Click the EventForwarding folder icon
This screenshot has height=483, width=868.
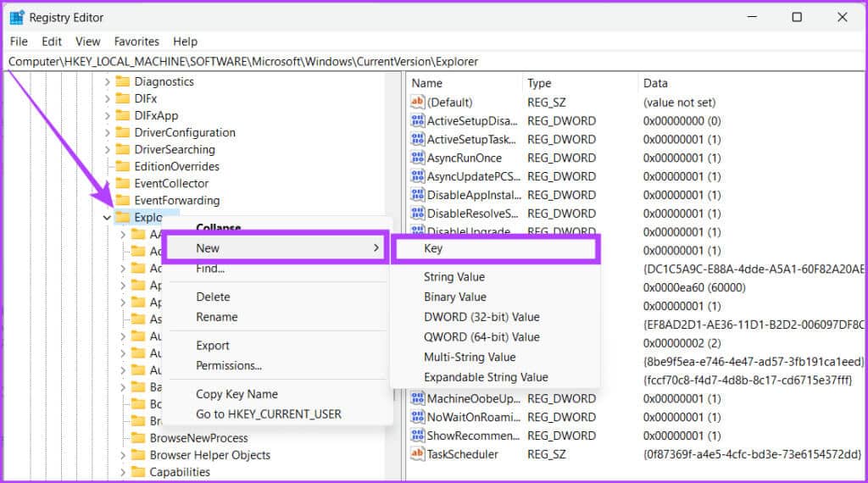pos(122,200)
